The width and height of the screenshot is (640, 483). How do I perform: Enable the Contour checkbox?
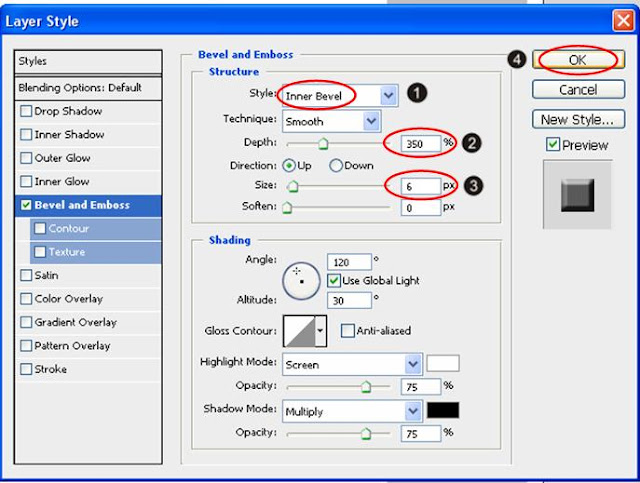tap(40, 228)
